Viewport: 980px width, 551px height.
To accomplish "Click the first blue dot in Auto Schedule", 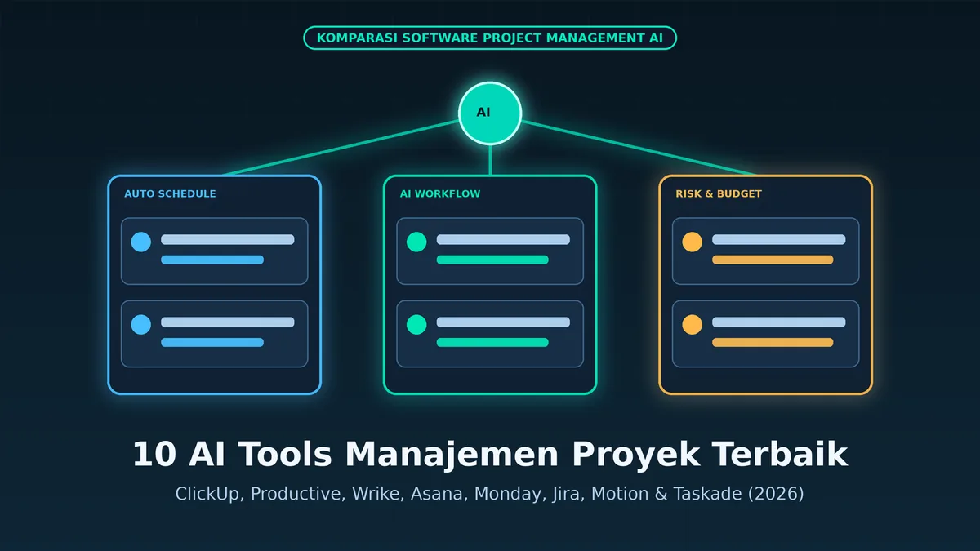I will (141, 242).
